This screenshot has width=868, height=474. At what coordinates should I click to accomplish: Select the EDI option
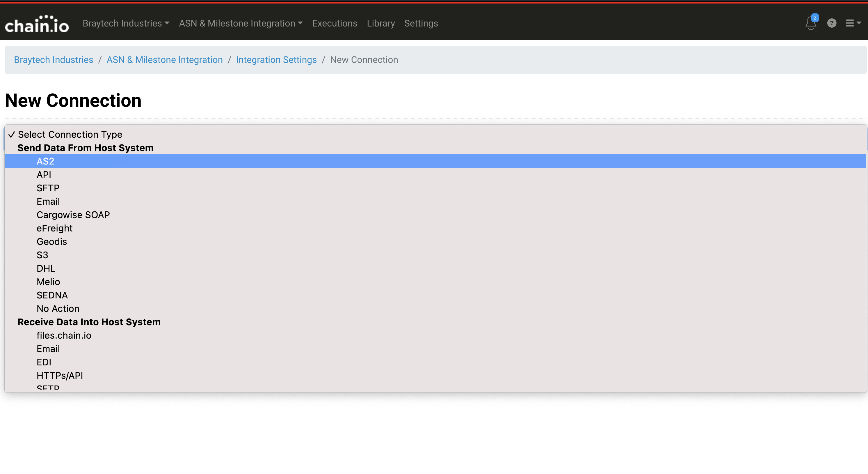click(435, 362)
